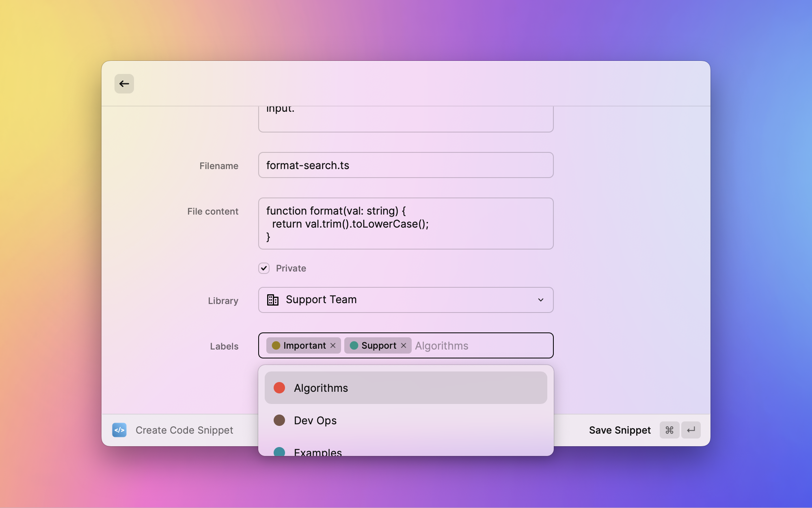Click the Command key shortcut icon

(669, 430)
